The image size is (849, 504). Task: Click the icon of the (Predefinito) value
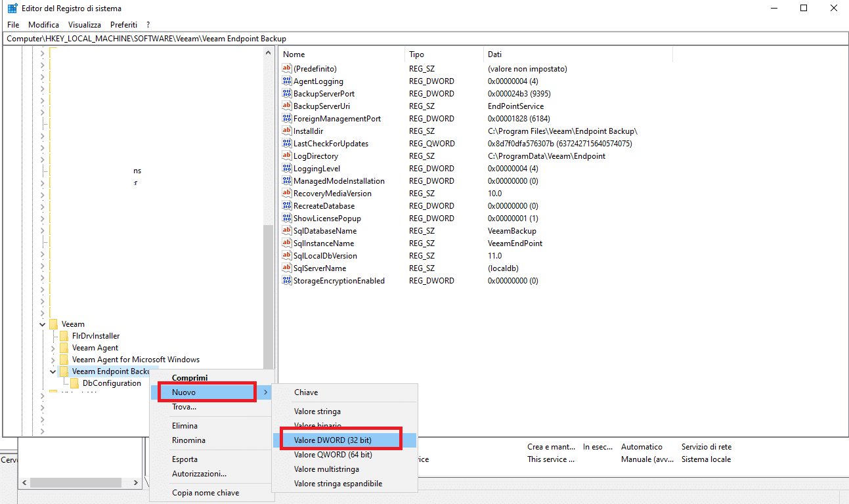click(x=286, y=68)
